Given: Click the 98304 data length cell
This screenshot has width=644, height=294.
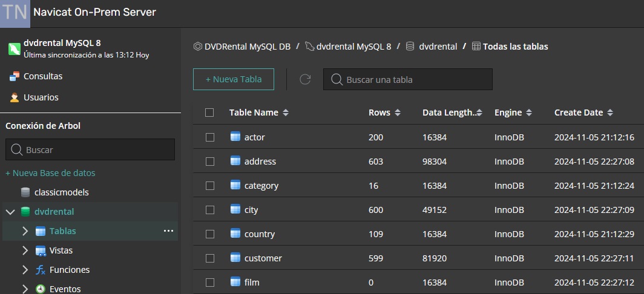Looking at the screenshot, I should click(x=435, y=162).
